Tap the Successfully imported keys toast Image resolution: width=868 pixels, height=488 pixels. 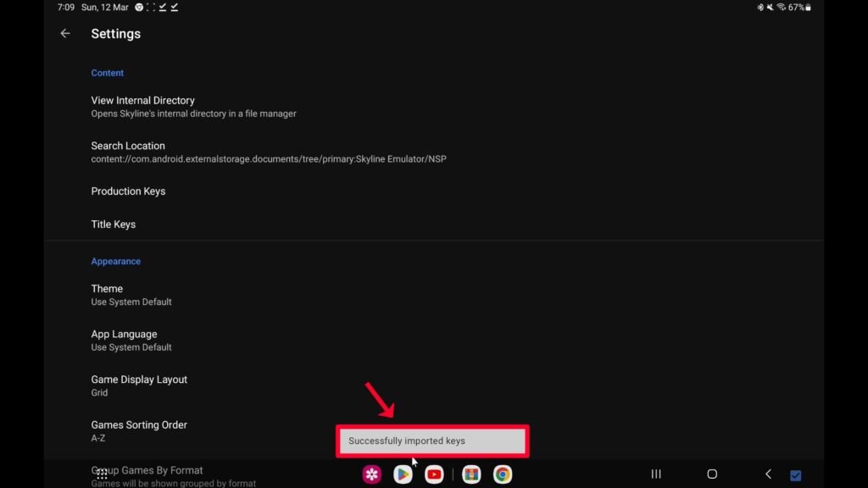(x=432, y=441)
